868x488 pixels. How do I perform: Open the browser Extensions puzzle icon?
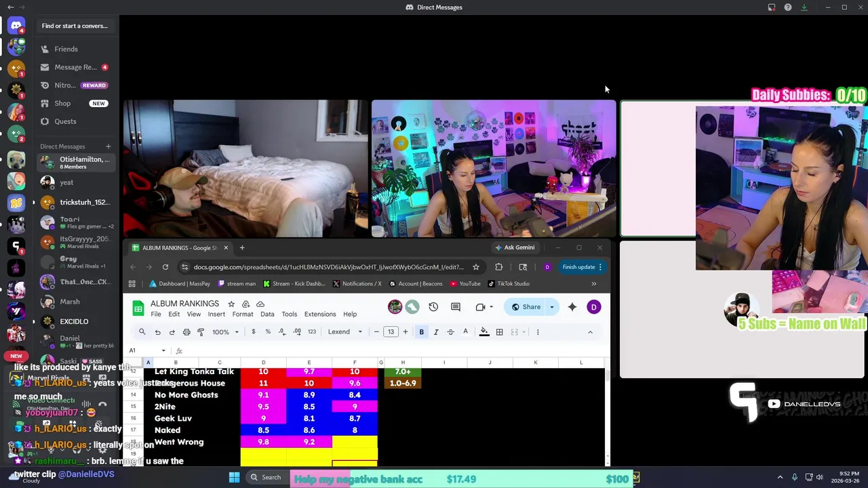(499, 267)
